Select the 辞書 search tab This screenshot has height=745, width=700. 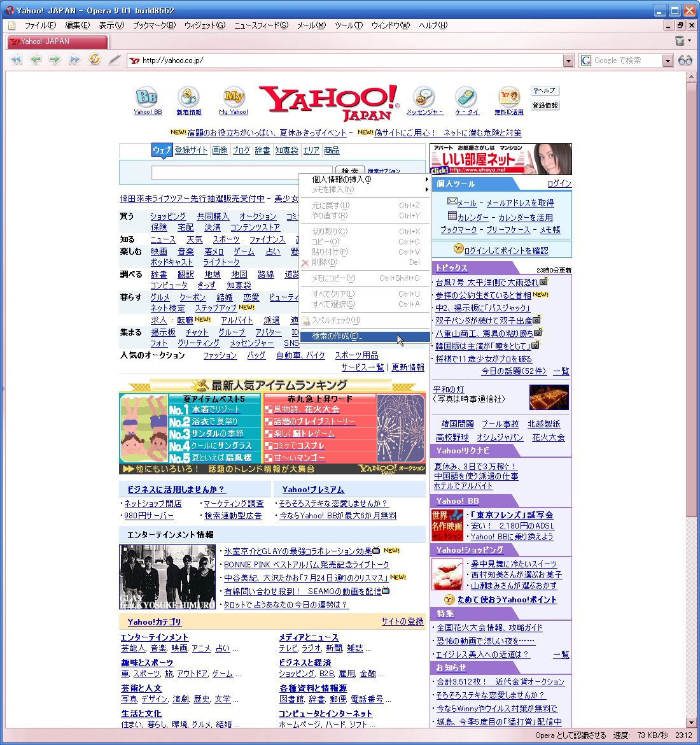click(x=262, y=150)
